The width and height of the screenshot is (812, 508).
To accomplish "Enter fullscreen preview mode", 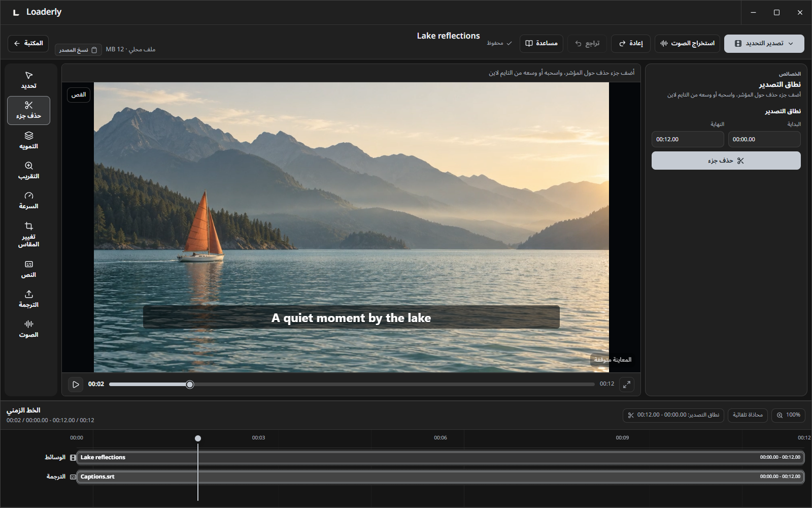I will click(627, 385).
